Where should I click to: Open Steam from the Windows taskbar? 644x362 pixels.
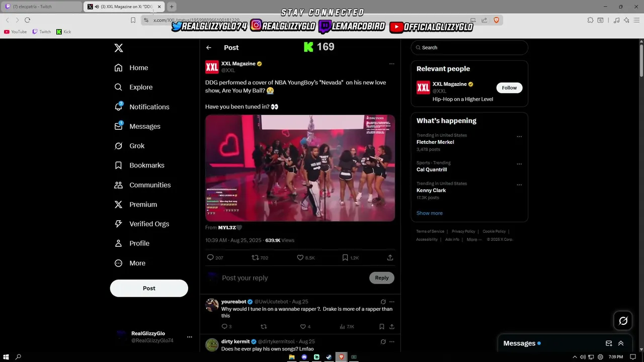point(329,357)
